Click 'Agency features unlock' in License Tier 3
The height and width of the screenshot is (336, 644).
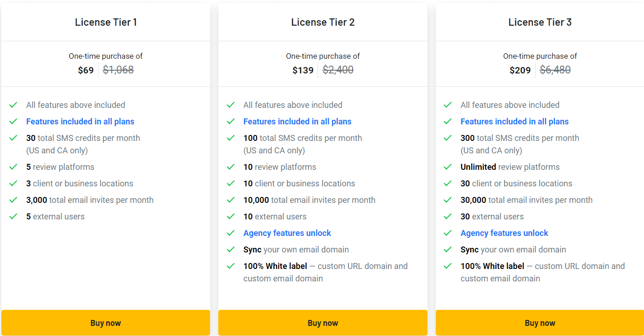click(x=504, y=233)
